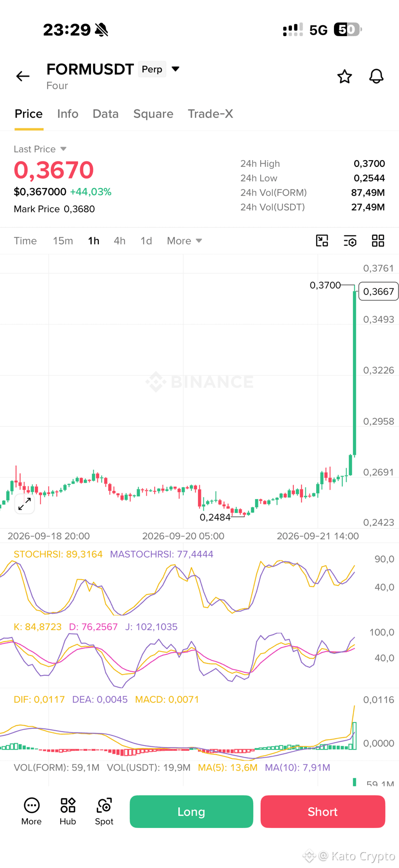The image size is (399, 868).
Task: Select the 4h timeframe
Action: [x=120, y=241]
